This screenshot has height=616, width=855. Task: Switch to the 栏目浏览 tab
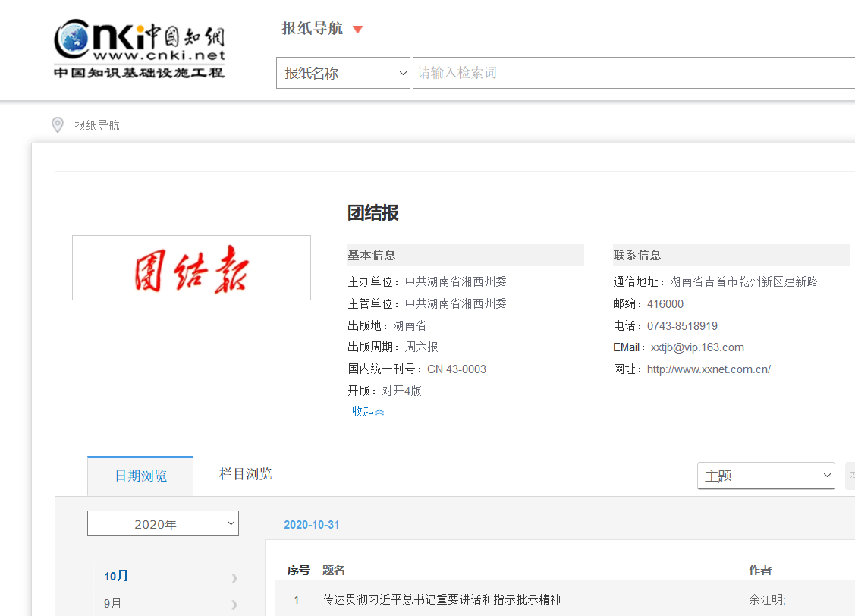[245, 474]
